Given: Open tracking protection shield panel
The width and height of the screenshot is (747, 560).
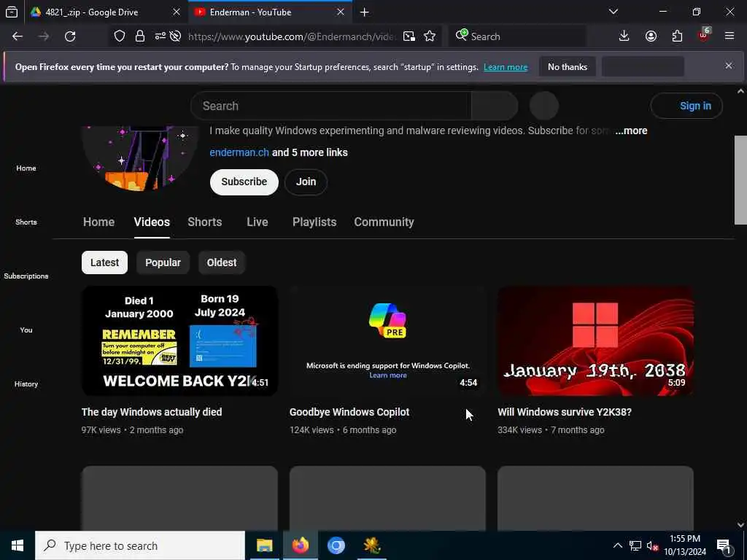Looking at the screenshot, I should pos(120,36).
